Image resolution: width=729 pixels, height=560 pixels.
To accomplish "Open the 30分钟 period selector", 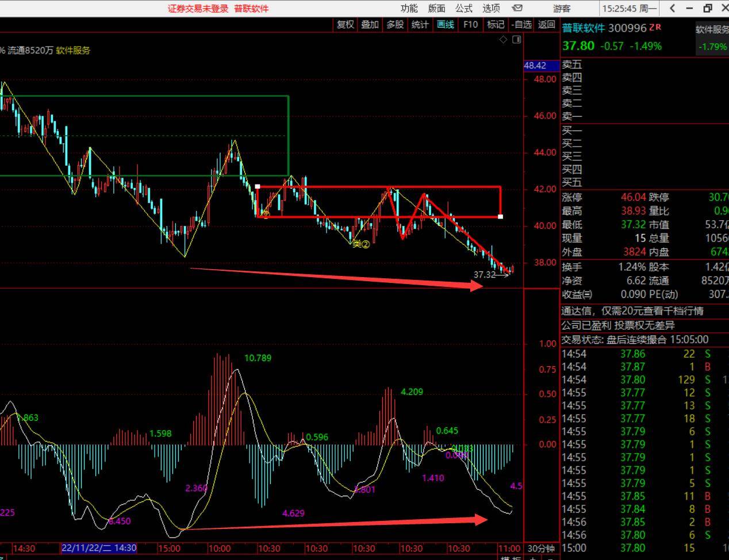I will pos(541,549).
